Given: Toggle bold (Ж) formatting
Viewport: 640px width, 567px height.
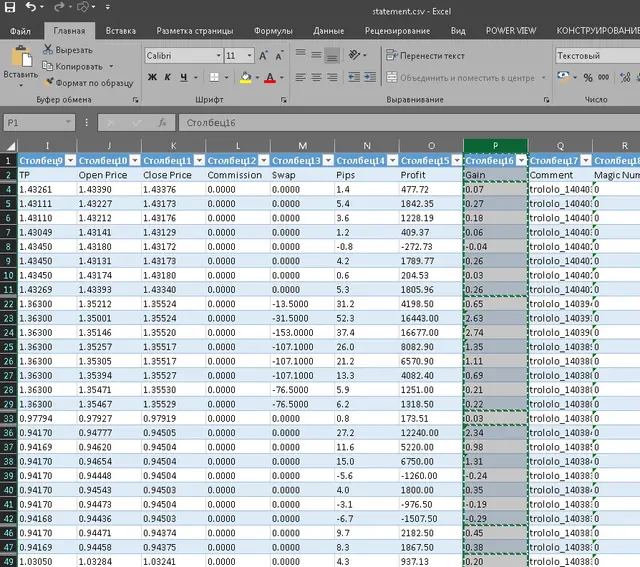Looking at the screenshot, I should point(152,77).
